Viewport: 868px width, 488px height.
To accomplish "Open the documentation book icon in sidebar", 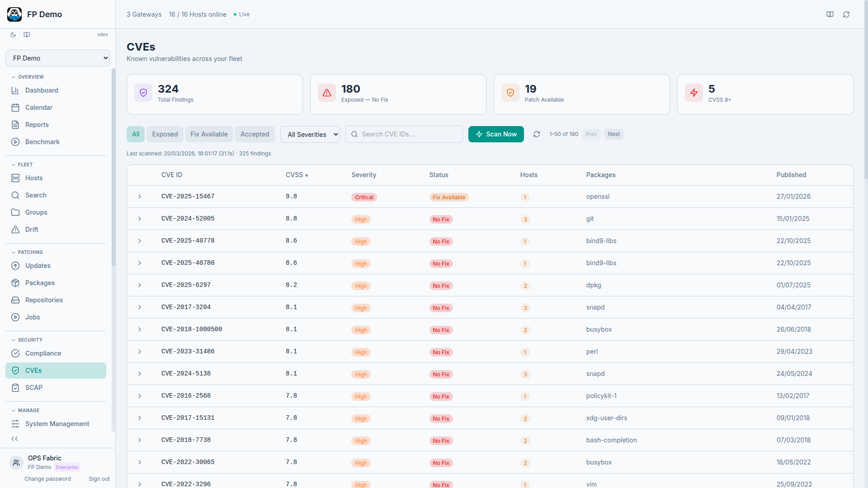I will (26, 35).
